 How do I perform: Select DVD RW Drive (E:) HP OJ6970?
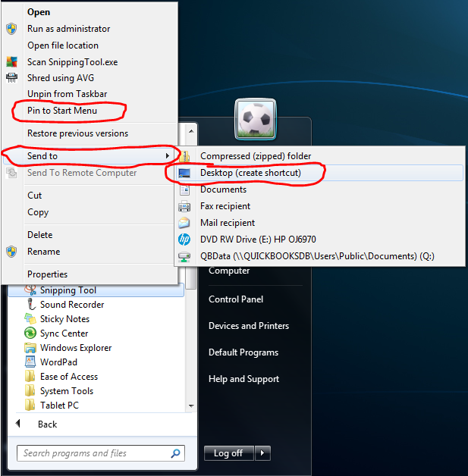258,240
